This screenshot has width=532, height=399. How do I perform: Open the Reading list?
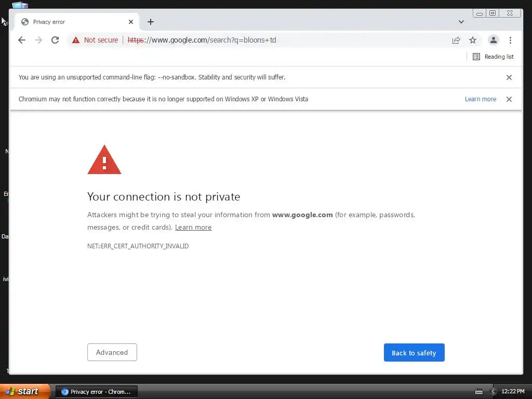click(x=494, y=57)
